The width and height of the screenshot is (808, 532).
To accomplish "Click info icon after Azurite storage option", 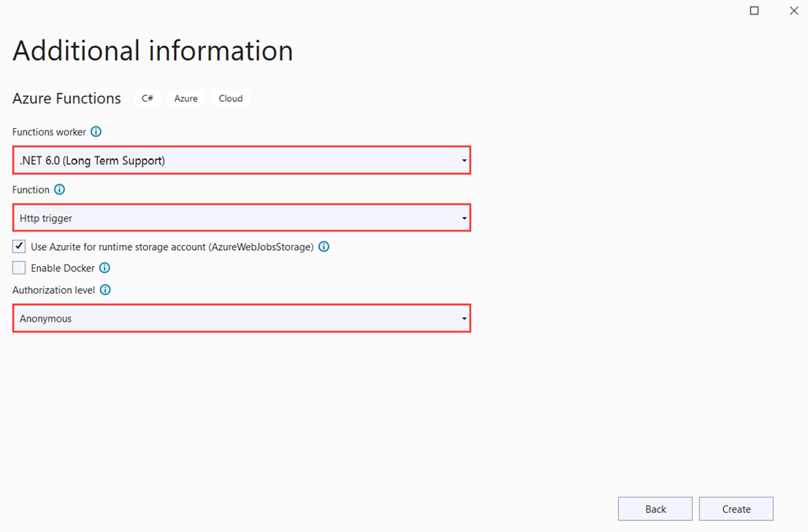I will tap(324, 247).
